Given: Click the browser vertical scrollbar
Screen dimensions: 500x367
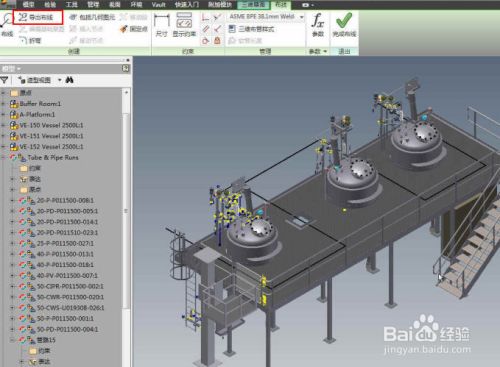Looking at the screenshot, I should coord(126,210).
